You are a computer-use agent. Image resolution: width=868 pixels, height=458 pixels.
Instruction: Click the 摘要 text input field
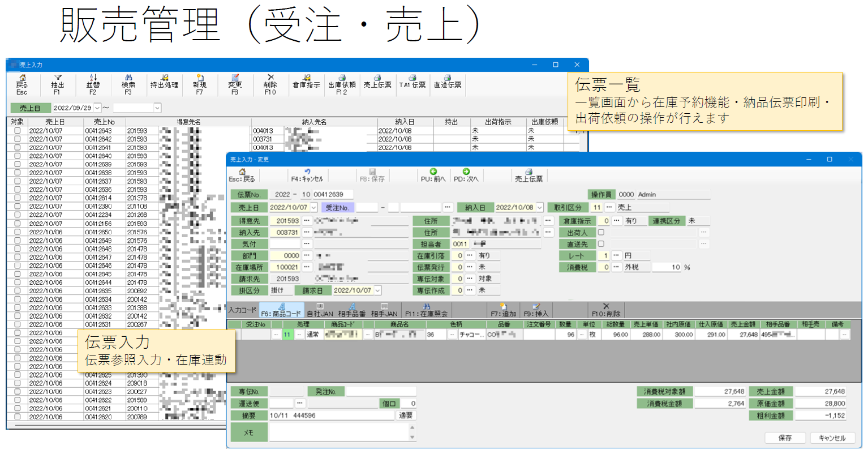tap(331, 415)
